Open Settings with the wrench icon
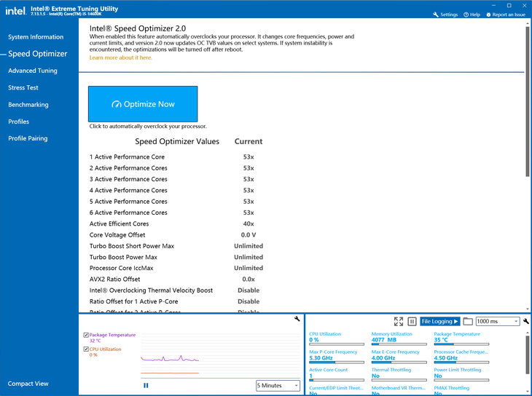Image resolution: width=532 pixels, height=396 pixels. [x=436, y=15]
